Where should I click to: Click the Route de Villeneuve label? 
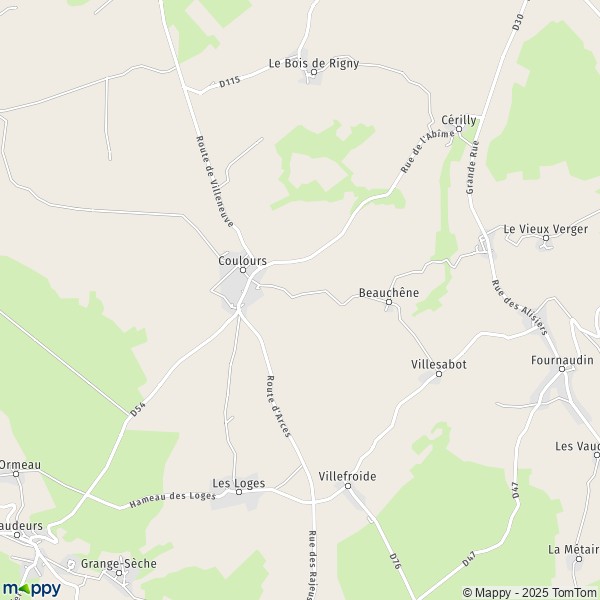[x=215, y=181]
